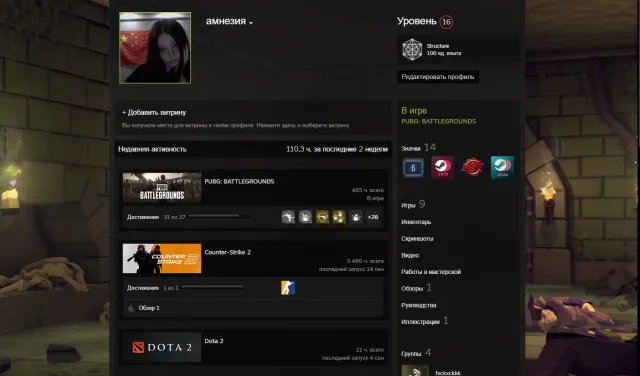Open Иллюстрации 1 link

pos(424,321)
